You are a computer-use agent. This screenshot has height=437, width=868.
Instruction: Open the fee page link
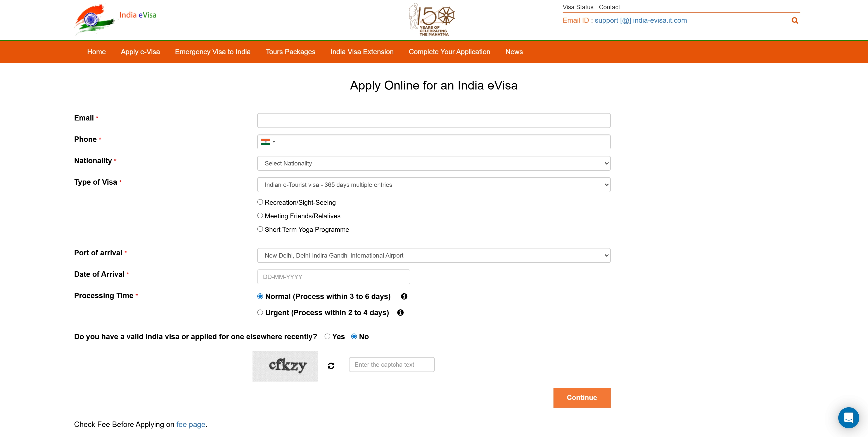(x=191, y=424)
